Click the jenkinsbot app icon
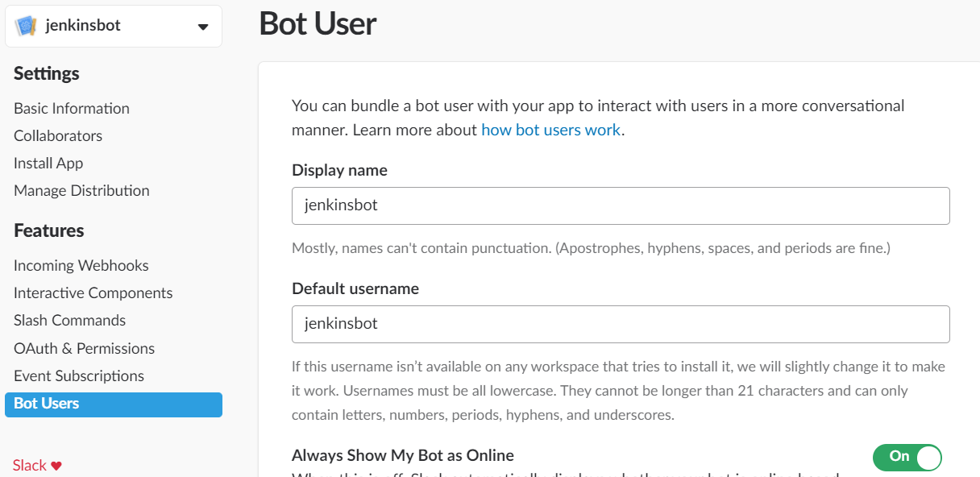Image resolution: width=980 pixels, height=477 pixels. [27, 26]
